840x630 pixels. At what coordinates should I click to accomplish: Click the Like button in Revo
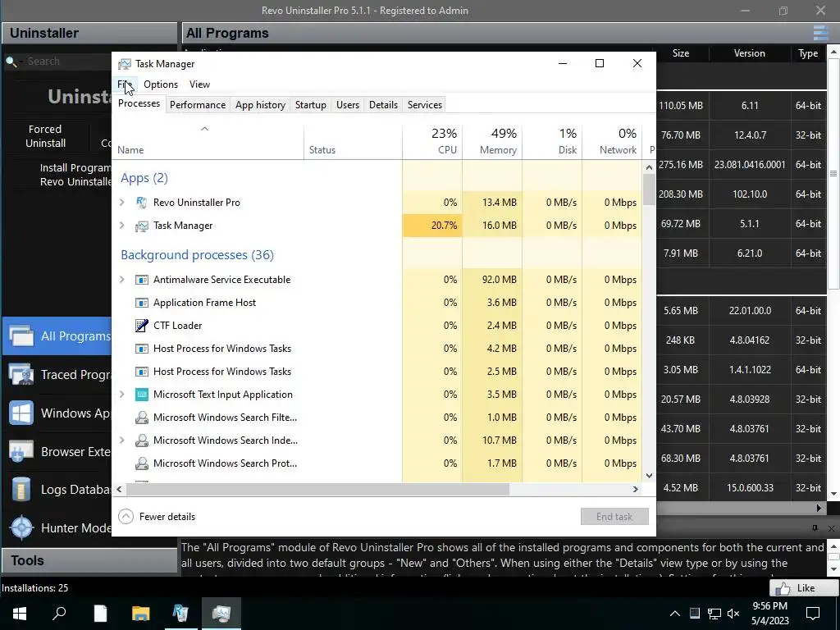802,588
